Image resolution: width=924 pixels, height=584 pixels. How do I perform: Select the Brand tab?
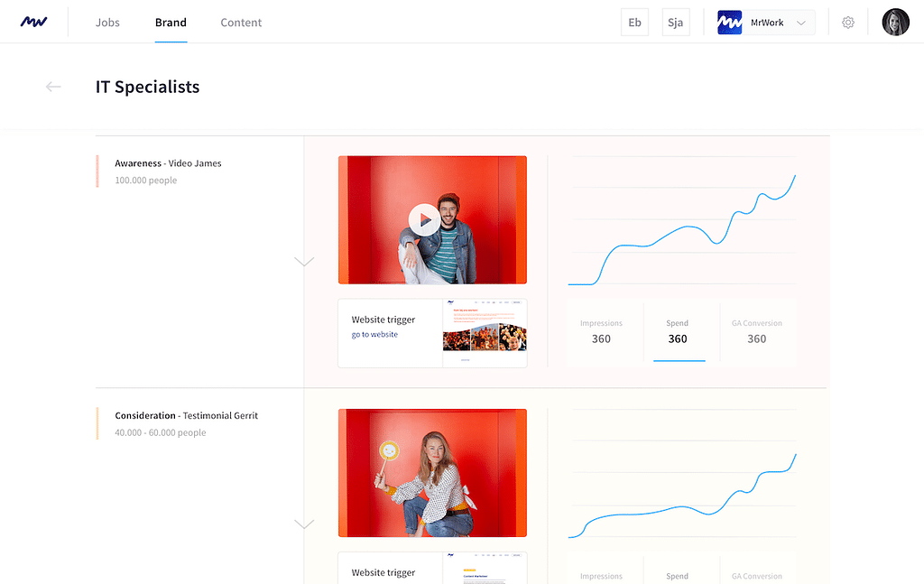(171, 23)
